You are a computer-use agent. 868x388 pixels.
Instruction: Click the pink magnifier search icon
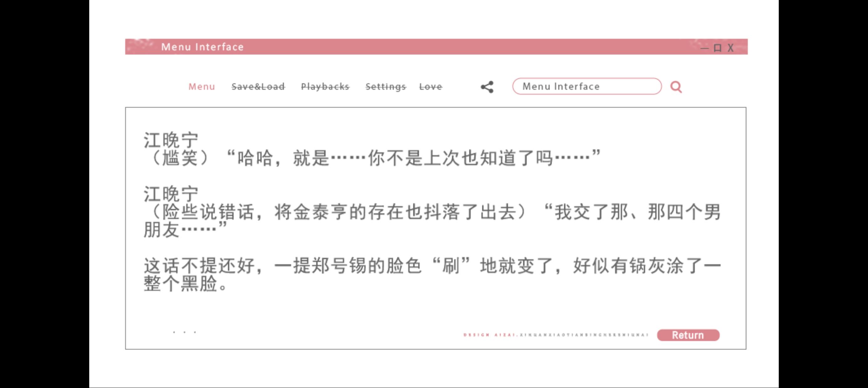click(676, 87)
